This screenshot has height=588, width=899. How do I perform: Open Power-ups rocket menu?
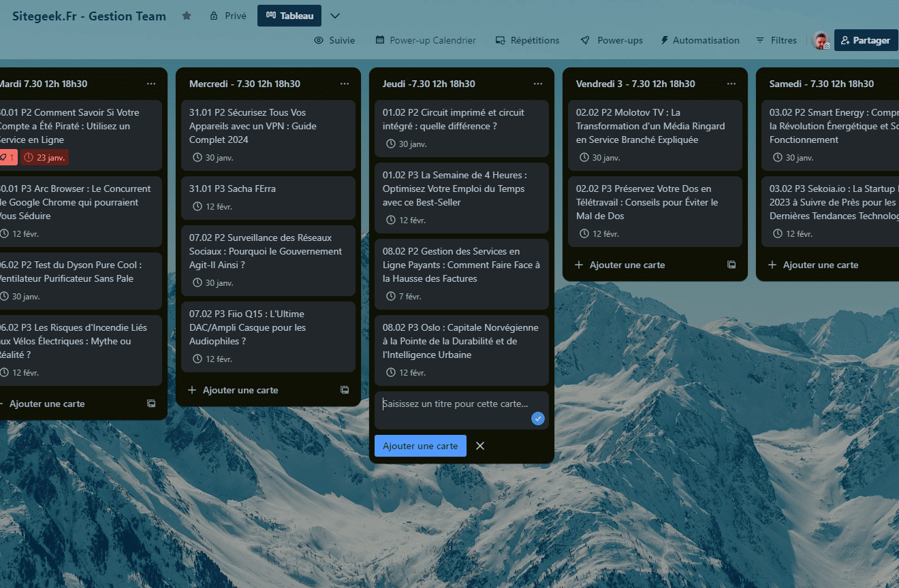(x=612, y=40)
